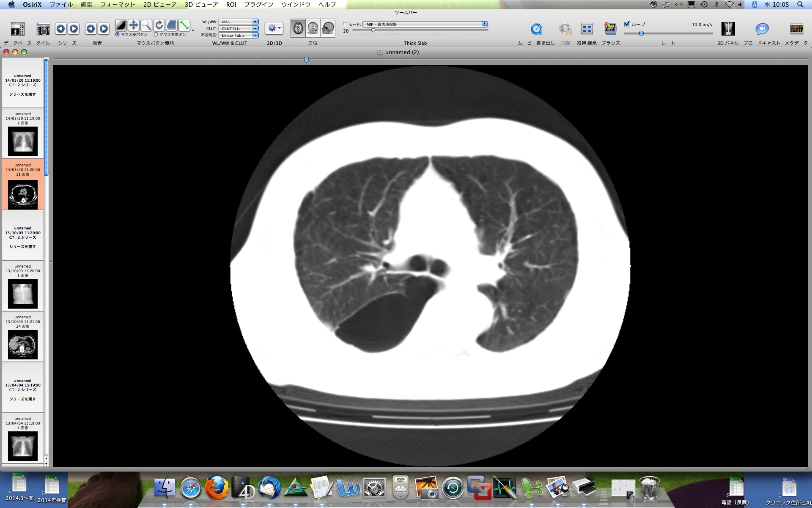Open Firefox from the Dock

tap(217, 488)
